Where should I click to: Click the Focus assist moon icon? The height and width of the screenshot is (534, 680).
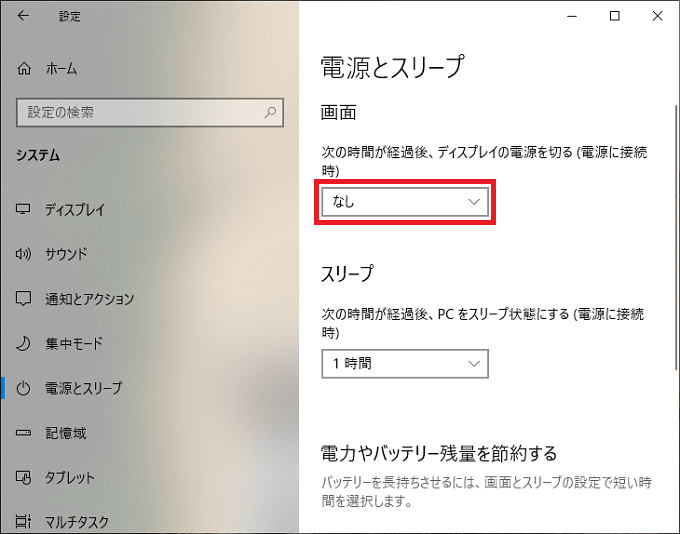click(x=23, y=344)
